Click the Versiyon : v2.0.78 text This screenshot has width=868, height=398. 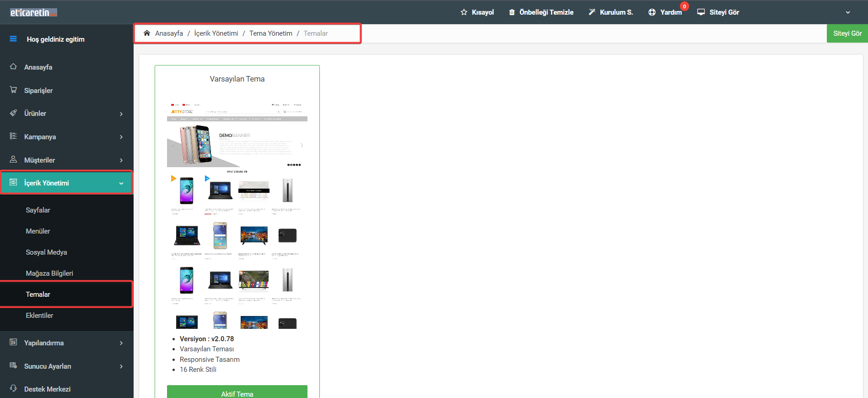207,339
